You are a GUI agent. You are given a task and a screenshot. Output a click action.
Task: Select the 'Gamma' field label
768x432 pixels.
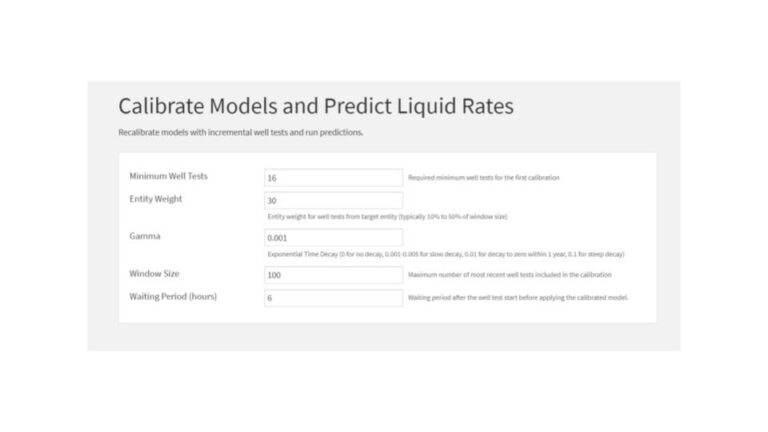(x=145, y=236)
